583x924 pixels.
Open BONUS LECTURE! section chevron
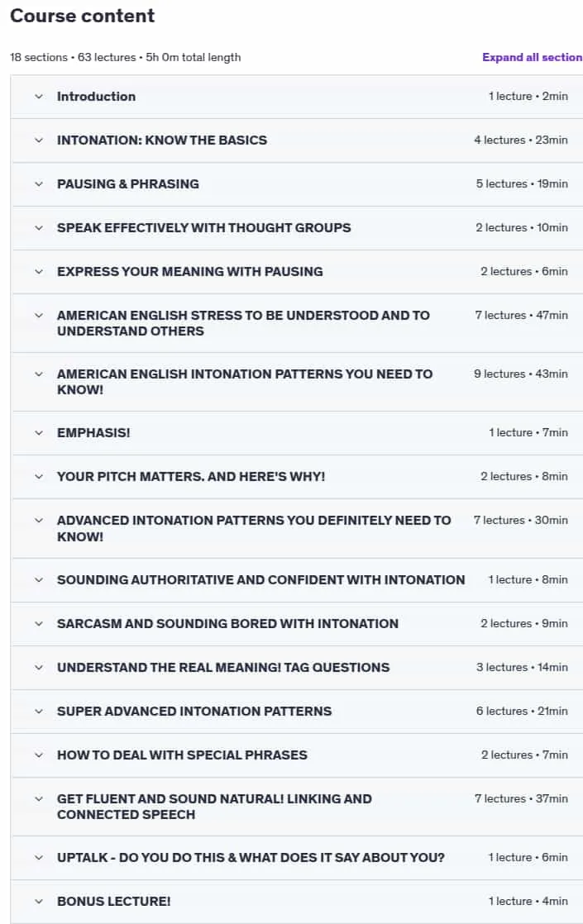click(39, 902)
